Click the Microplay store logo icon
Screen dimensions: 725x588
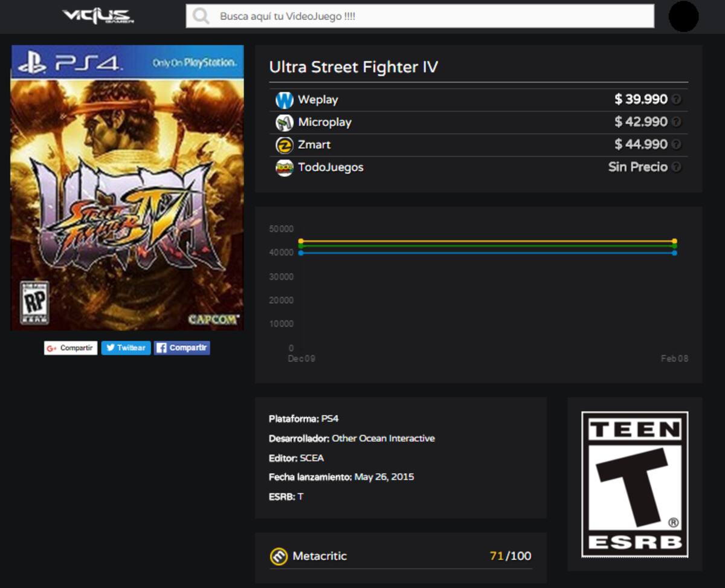284,122
